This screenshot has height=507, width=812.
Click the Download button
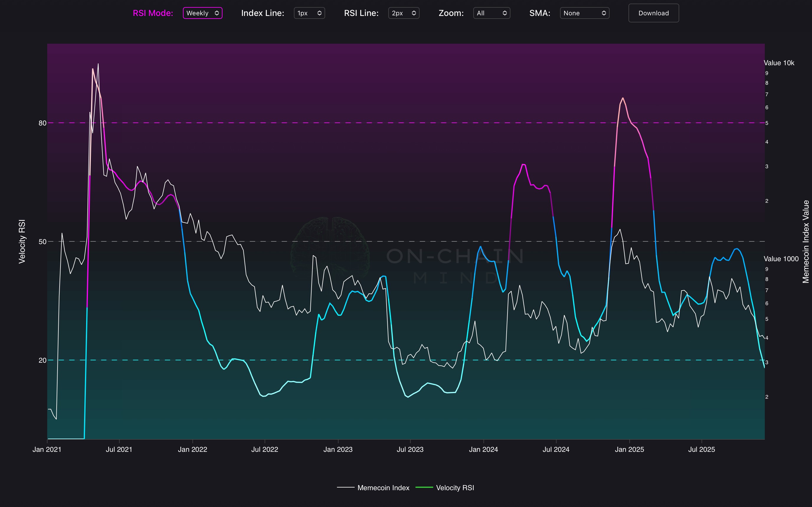click(x=653, y=13)
